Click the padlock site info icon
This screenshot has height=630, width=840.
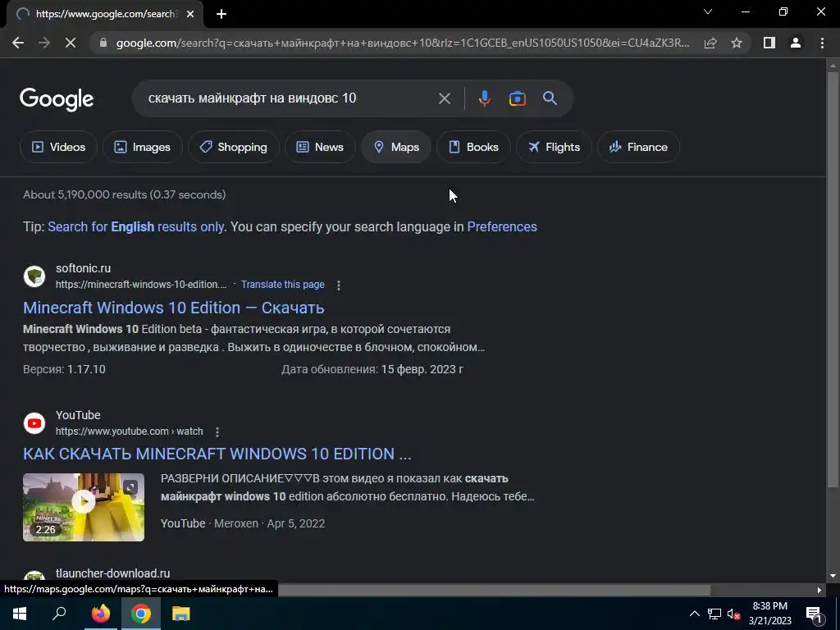[103, 43]
